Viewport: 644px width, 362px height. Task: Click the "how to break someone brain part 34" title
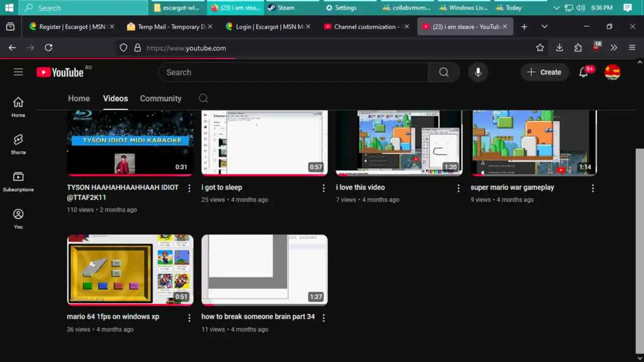point(258,317)
